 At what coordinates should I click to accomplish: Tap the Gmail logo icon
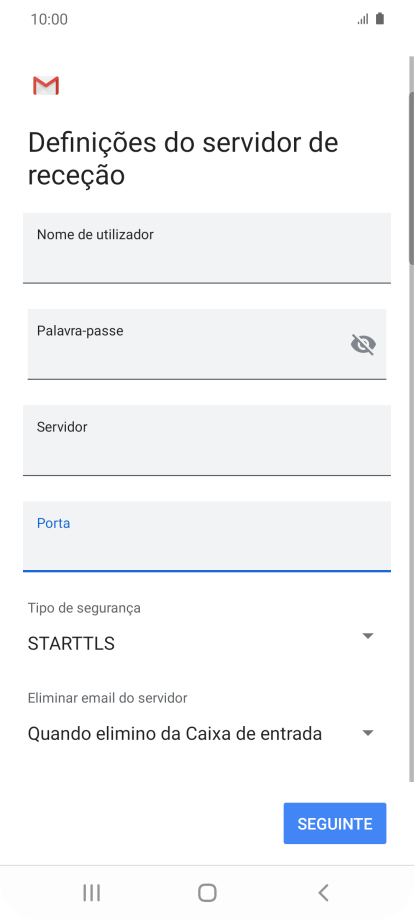pyautogui.click(x=46, y=86)
